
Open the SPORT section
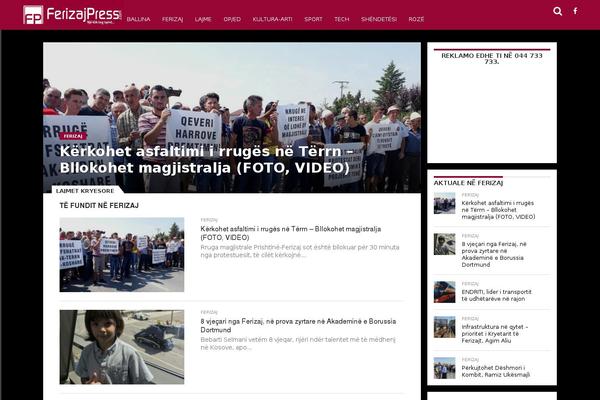tap(313, 19)
